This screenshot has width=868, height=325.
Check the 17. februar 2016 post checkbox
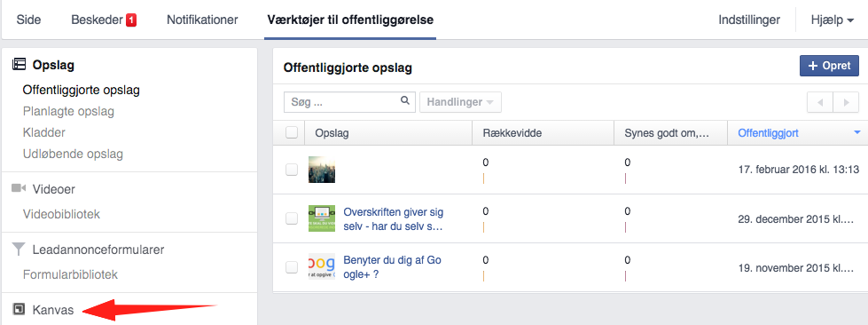pos(291,170)
